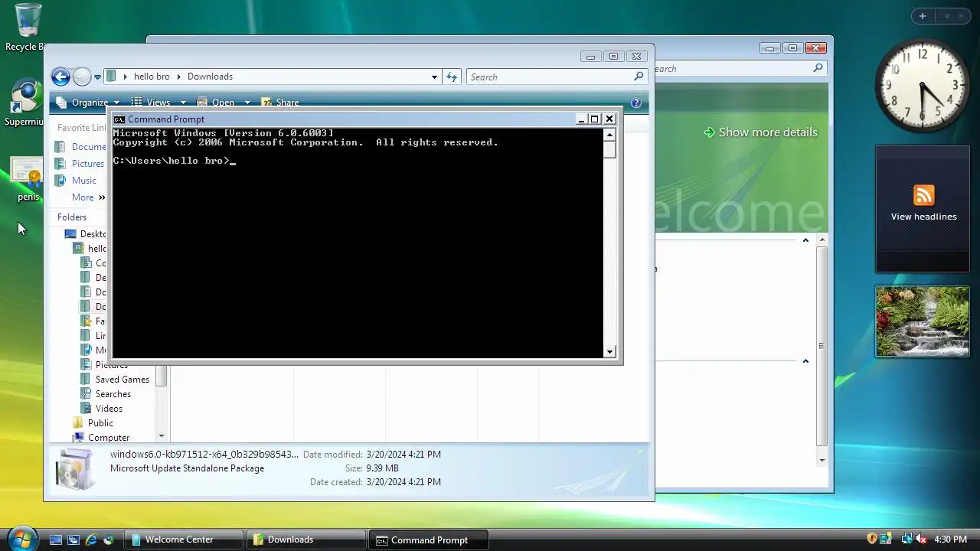Click the Command Prompt taskbar button
Viewport: 980px width, 551px height.
point(429,540)
